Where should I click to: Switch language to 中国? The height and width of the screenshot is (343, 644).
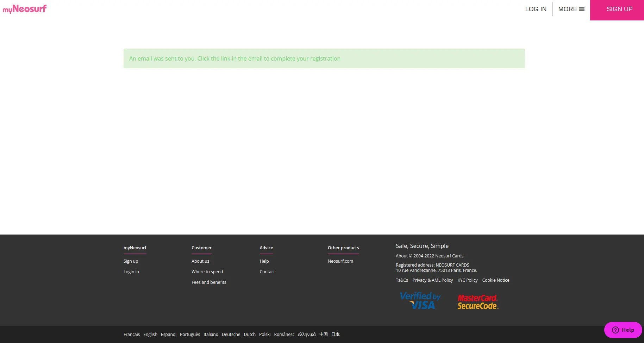click(x=324, y=335)
